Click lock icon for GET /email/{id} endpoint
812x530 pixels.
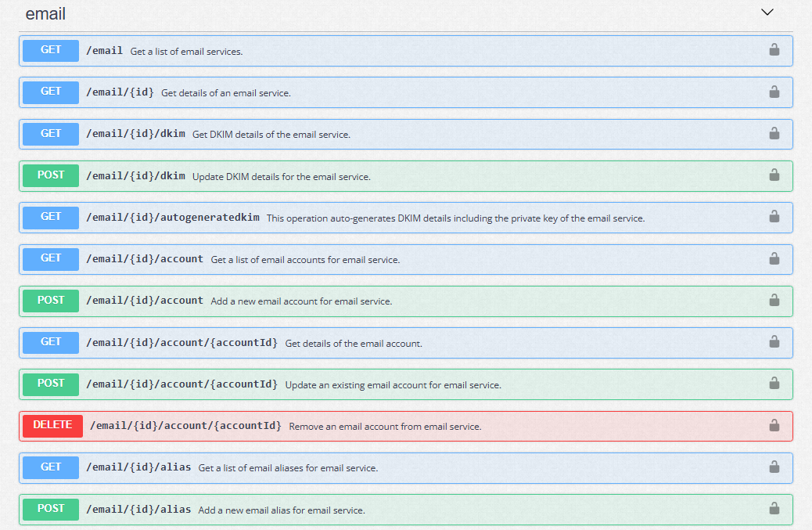tap(774, 92)
